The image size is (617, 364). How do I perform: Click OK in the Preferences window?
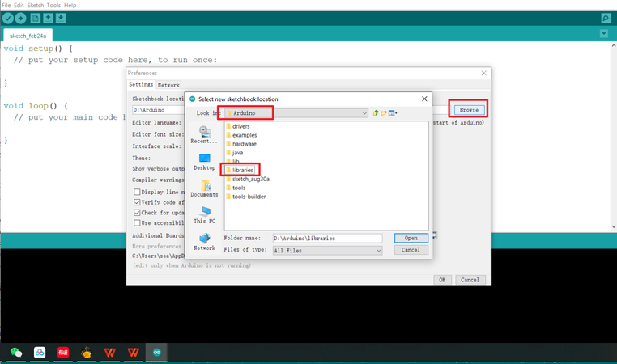(x=442, y=280)
